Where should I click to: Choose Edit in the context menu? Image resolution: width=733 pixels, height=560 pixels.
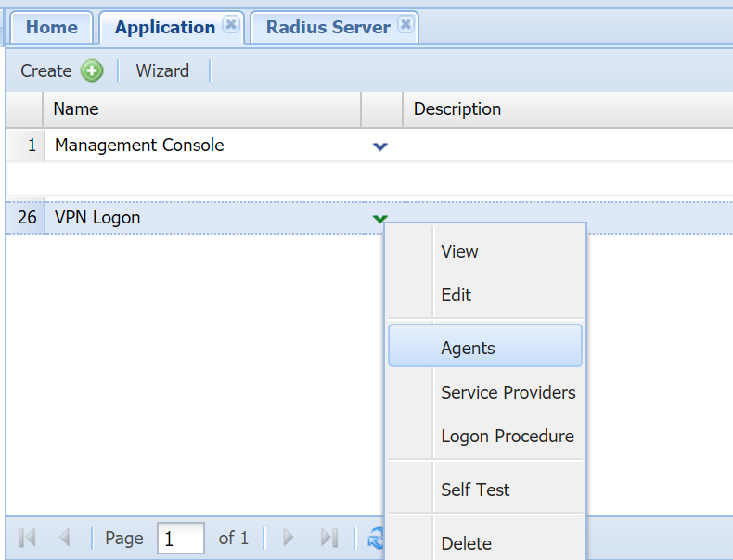pyautogui.click(x=457, y=296)
